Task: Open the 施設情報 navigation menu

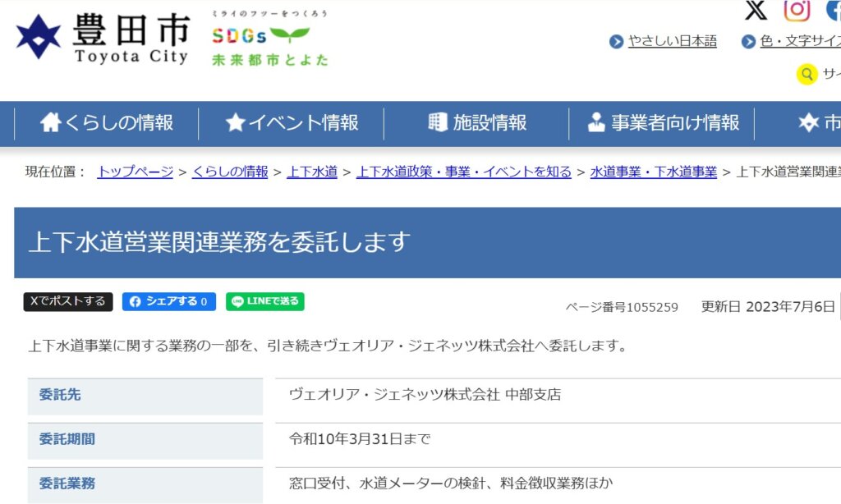Action: coord(477,123)
